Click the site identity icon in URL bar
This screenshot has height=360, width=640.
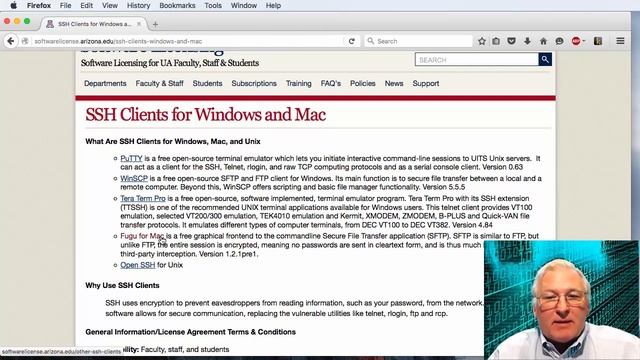25,41
